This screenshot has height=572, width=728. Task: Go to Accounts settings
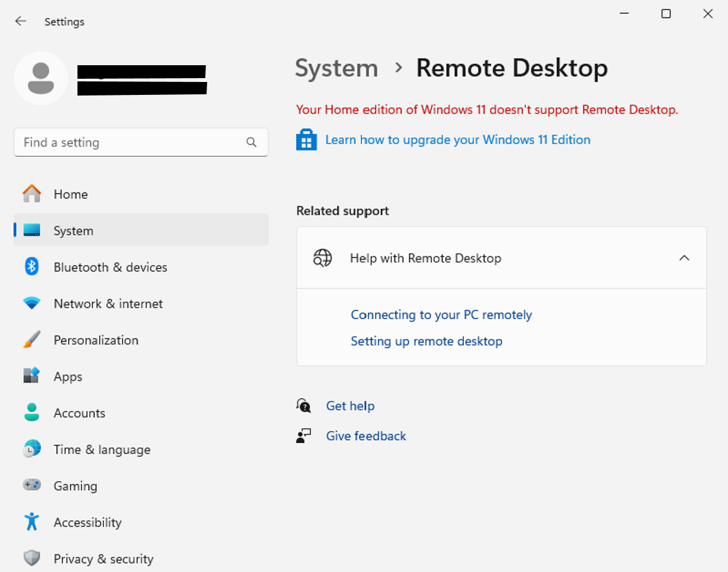[x=79, y=413]
